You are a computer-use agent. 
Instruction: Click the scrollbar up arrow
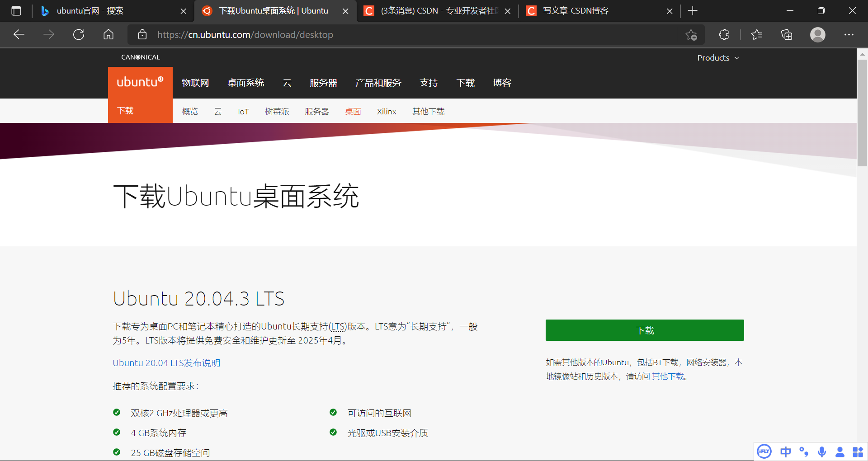tap(862, 54)
